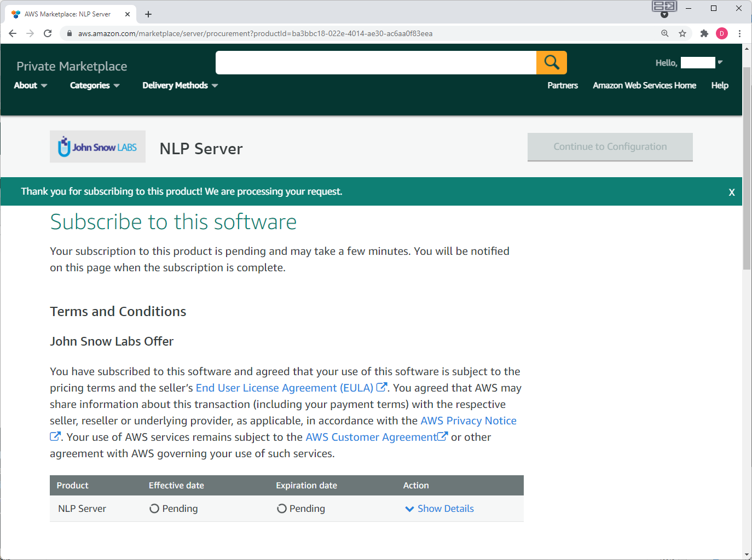Click the page vertical scrollbar thumb

(x=747, y=168)
